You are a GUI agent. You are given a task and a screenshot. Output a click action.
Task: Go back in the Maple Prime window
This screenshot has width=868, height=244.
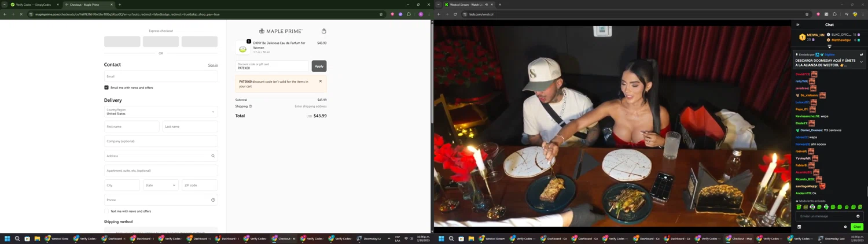pyautogui.click(x=5, y=14)
